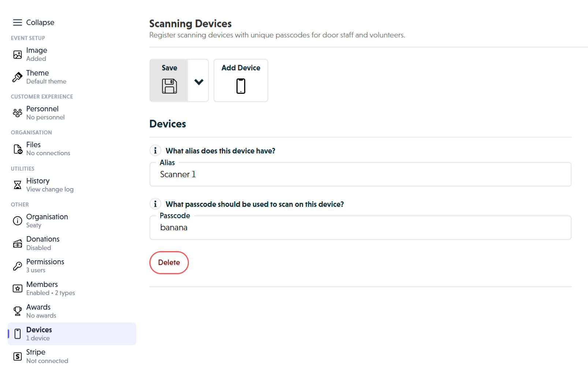Click info icon beside passcode question
Image resolution: width=588 pixels, height=376 pixels.
click(x=155, y=204)
